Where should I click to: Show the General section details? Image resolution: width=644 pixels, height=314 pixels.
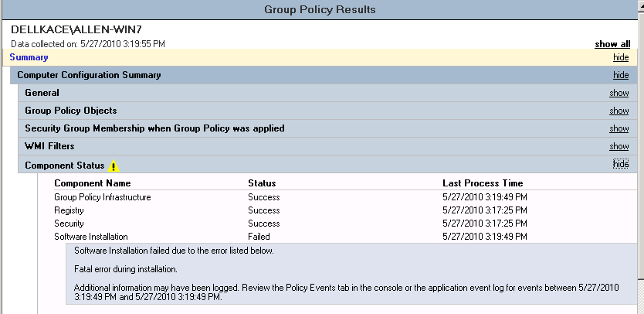coord(619,93)
